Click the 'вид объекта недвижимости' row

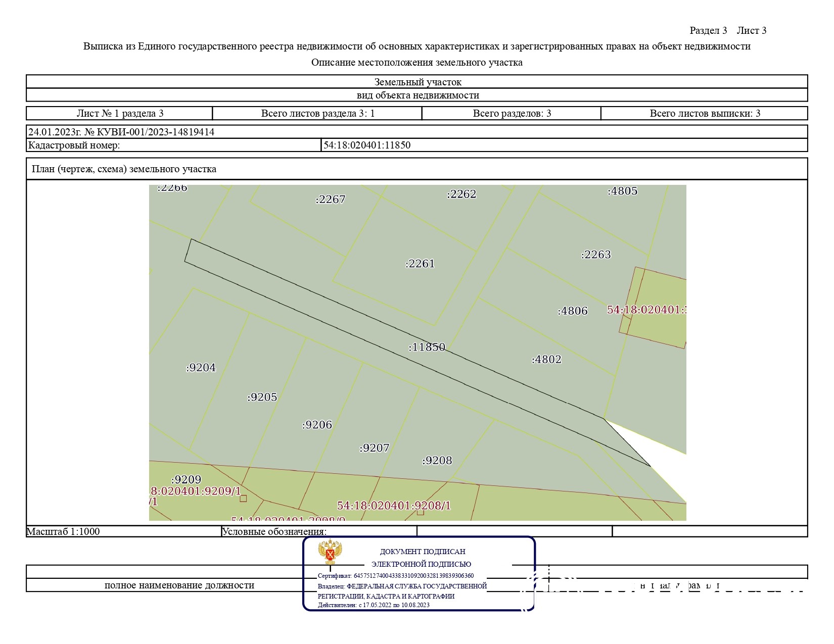coord(417,95)
